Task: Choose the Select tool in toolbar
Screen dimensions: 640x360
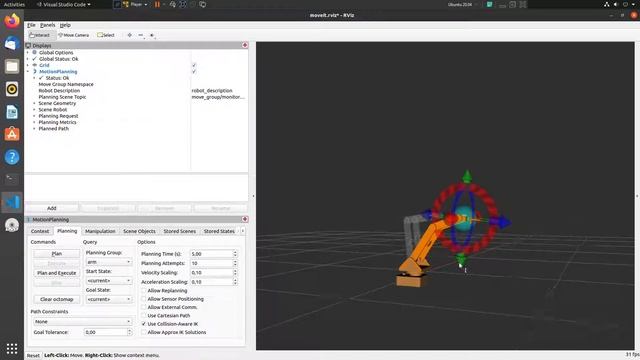Action: point(106,35)
